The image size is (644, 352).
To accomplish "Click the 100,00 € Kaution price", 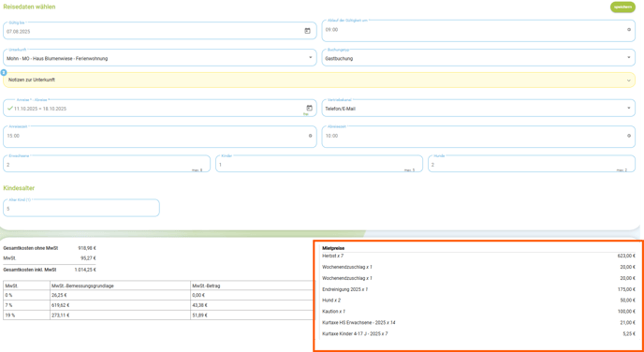I will [x=627, y=312].
